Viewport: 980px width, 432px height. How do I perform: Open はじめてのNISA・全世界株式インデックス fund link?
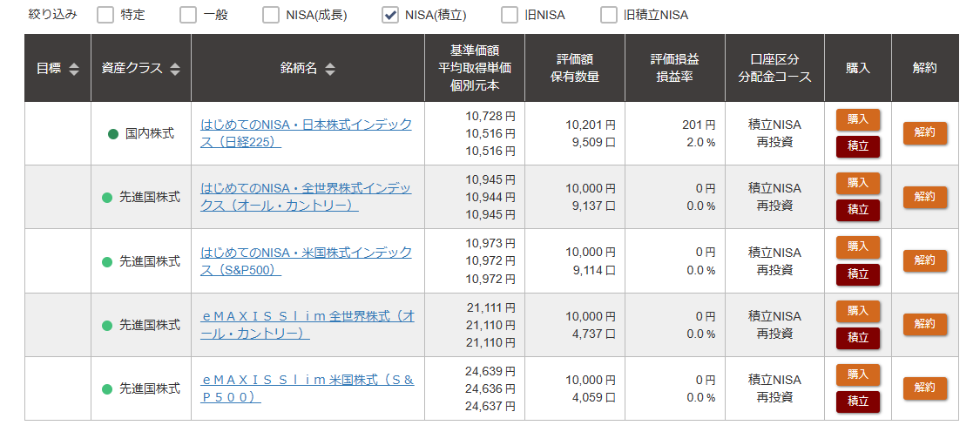tap(306, 197)
